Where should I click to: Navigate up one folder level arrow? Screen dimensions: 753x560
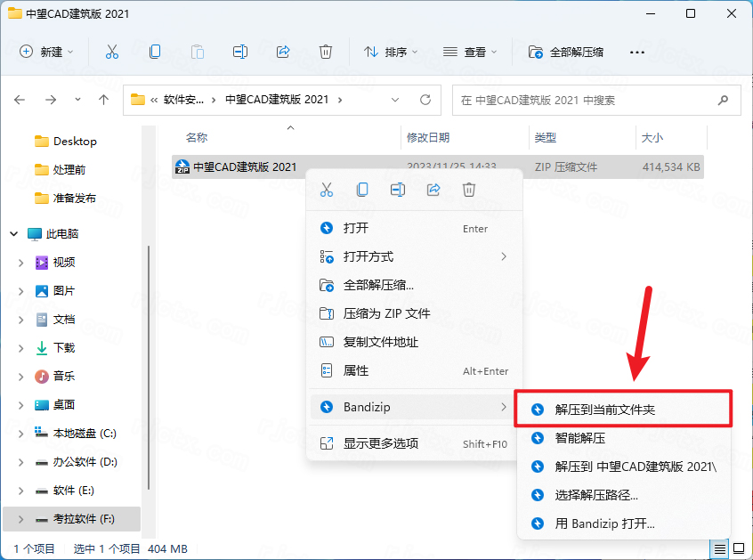pos(104,100)
